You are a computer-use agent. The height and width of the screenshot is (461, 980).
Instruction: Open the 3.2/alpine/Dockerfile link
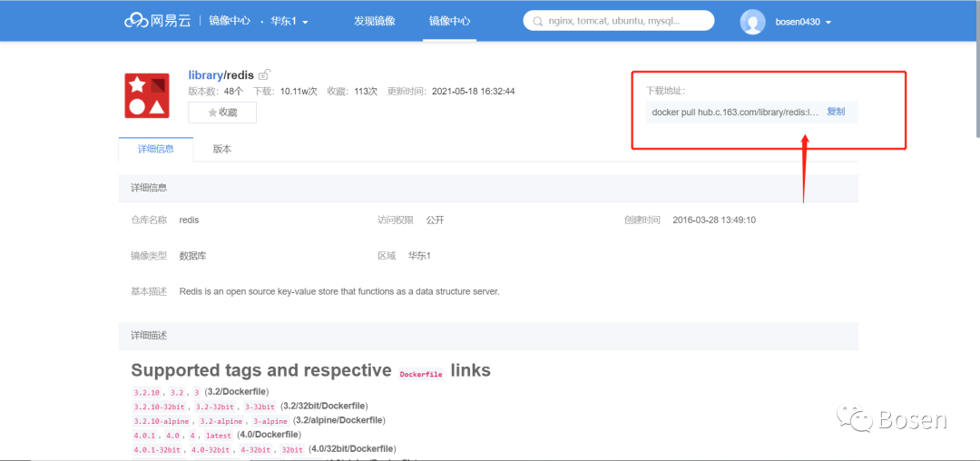(340, 420)
